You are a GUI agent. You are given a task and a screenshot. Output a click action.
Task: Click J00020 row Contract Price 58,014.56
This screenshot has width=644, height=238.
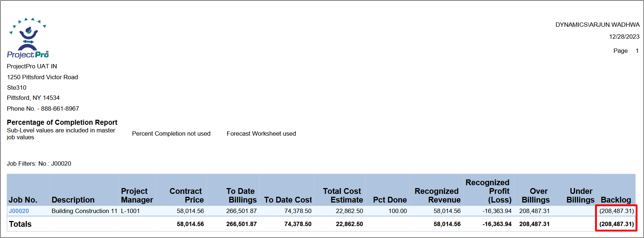190,211
